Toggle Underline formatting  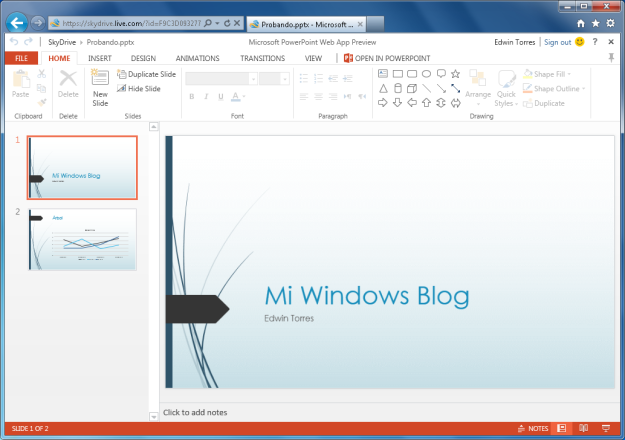[221, 96]
